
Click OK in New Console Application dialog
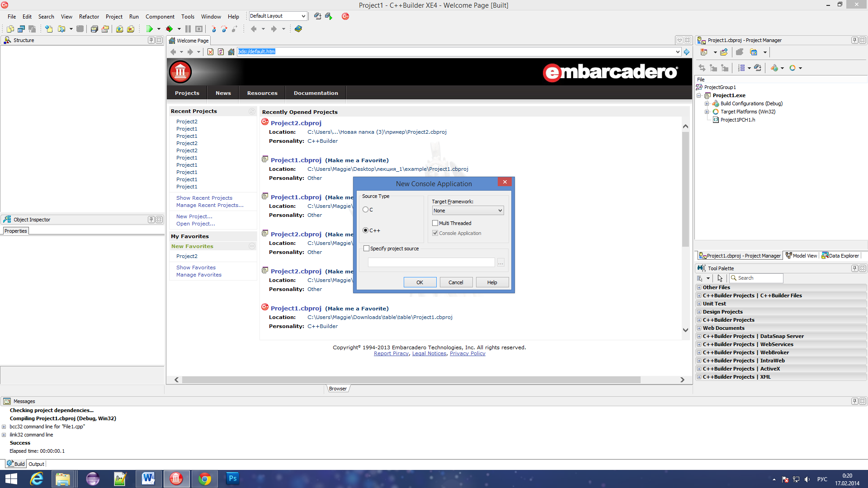(420, 282)
